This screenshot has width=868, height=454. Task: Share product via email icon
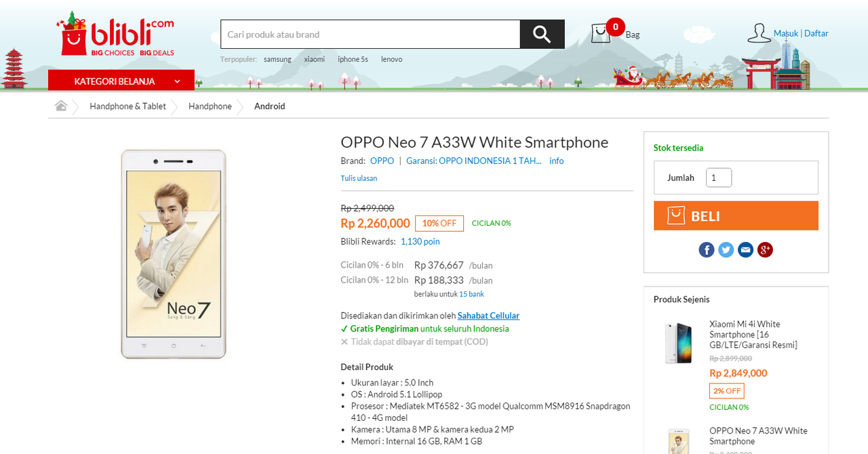746,249
